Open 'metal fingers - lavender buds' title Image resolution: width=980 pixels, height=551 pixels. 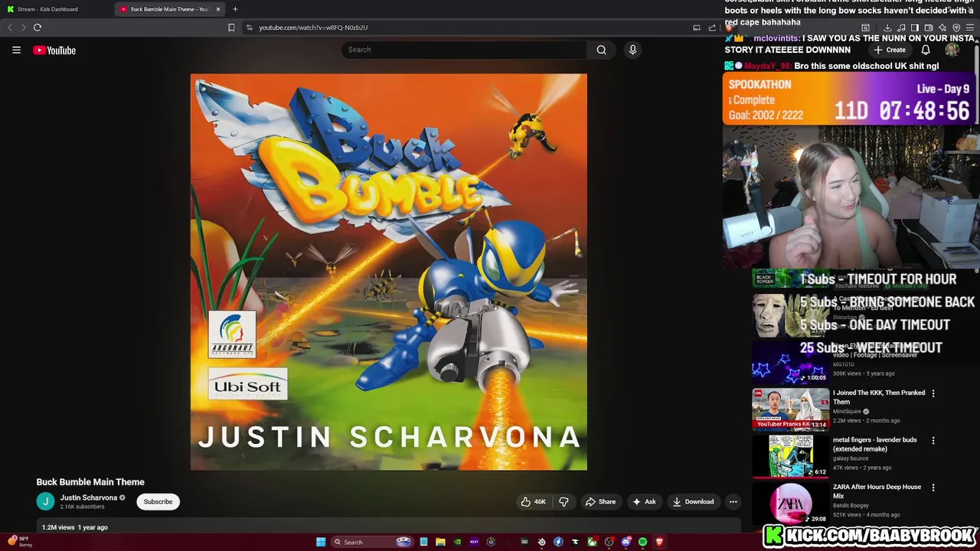874,444
